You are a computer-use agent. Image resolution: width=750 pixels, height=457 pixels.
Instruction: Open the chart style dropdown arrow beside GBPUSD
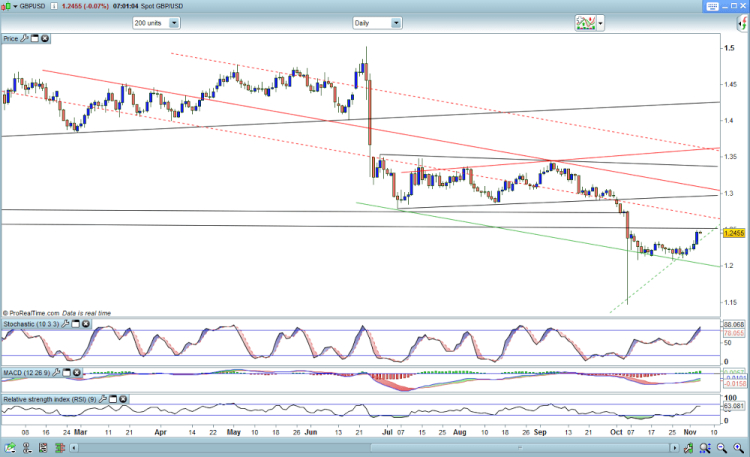click(15, 6)
